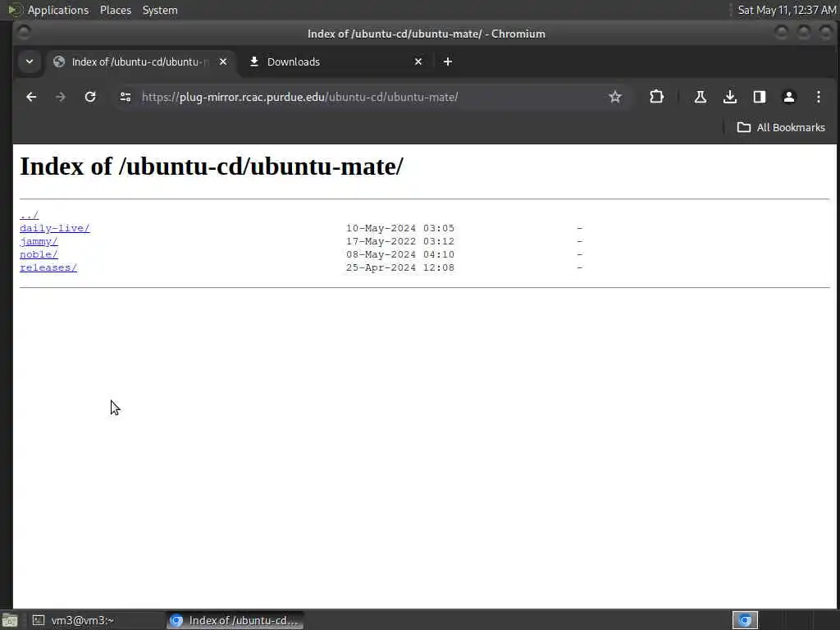Open Chrome Labs flask icon
This screenshot has width=840, height=630.
click(701, 97)
